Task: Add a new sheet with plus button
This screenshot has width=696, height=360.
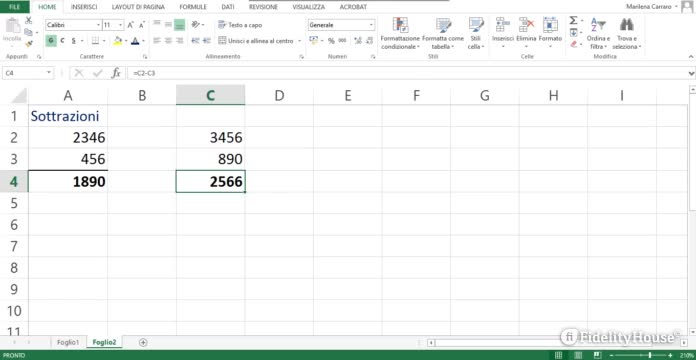Action: (x=143, y=342)
